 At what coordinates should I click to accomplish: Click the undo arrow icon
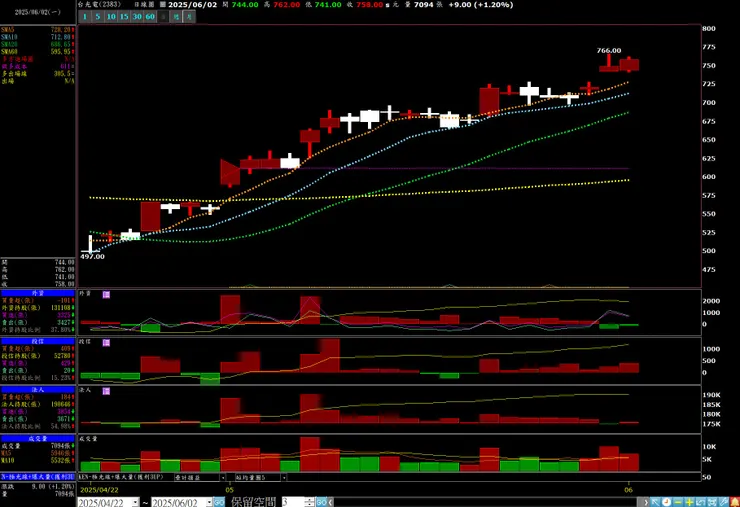tap(700, 502)
